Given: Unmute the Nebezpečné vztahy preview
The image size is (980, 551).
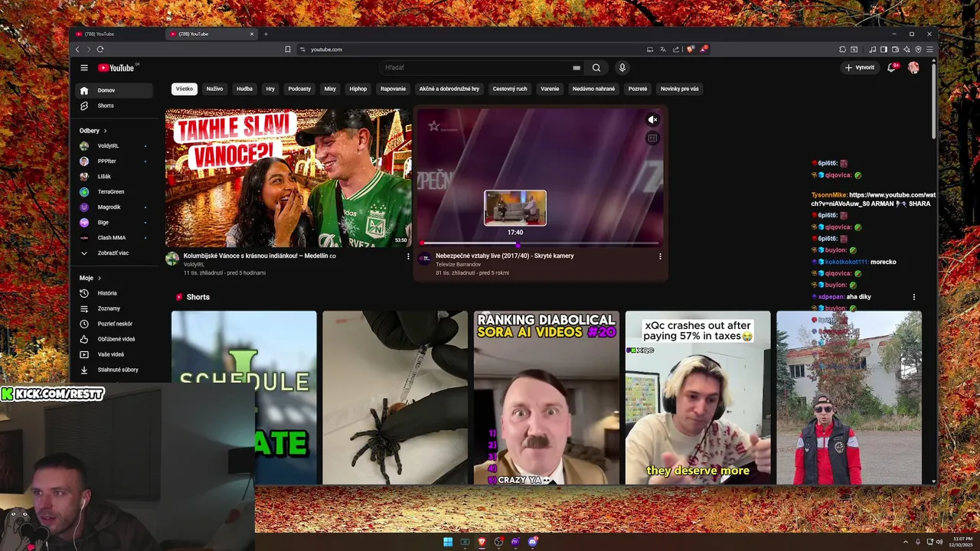Looking at the screenshot, I should [652, 119].
